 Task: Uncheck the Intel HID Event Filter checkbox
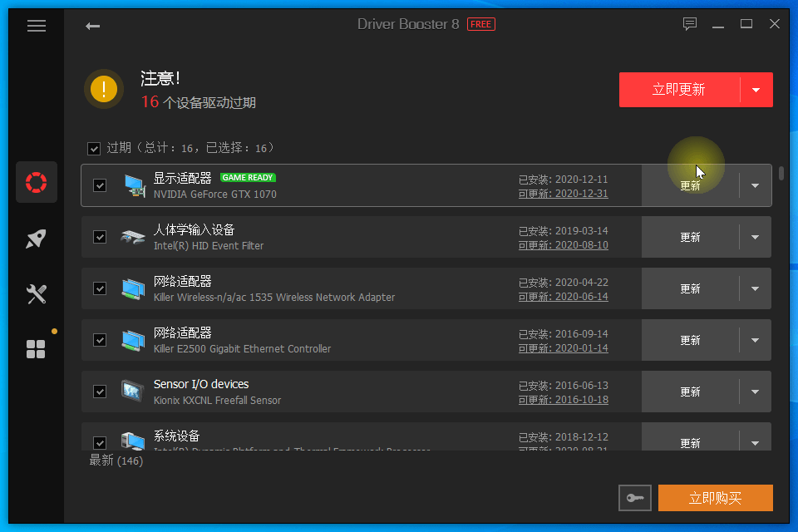[x=100, y=237]
